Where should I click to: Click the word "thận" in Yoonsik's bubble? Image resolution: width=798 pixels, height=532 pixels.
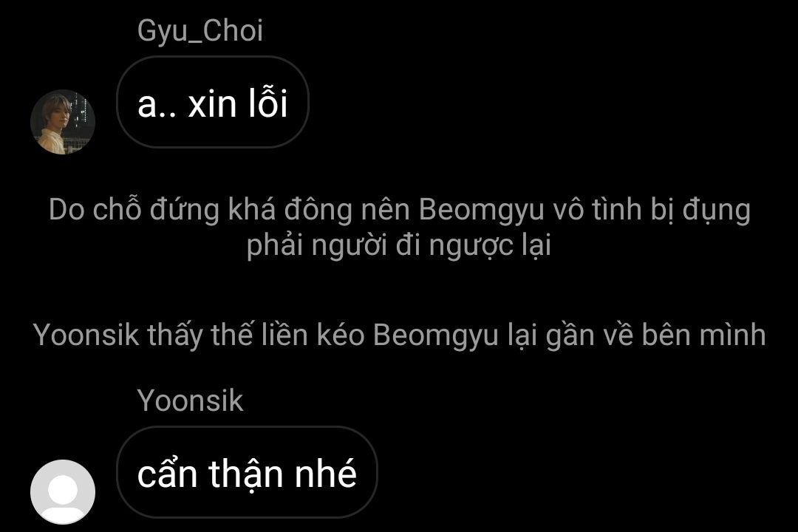tap(246, 474)
